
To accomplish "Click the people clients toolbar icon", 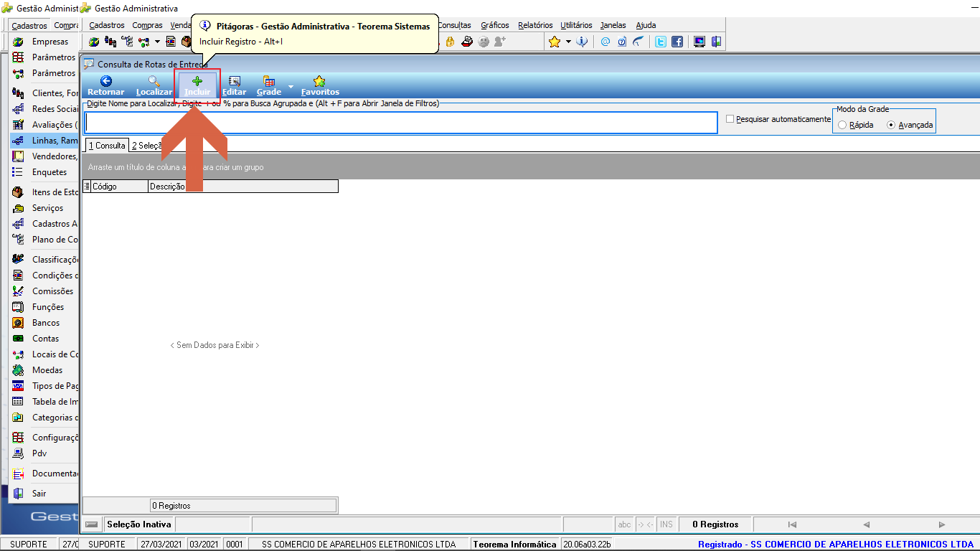I will (x=110, y=42).
